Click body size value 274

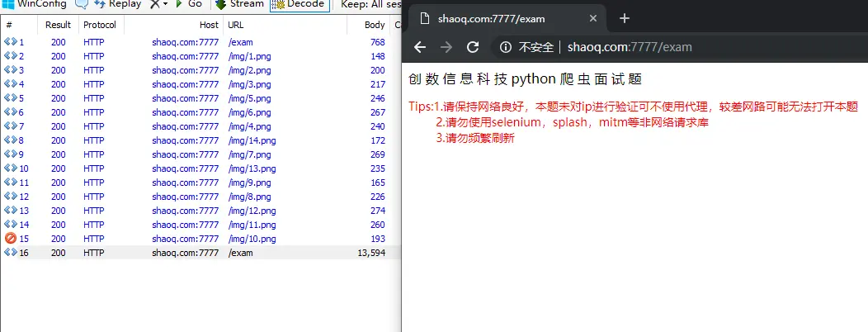coord(378,211)
